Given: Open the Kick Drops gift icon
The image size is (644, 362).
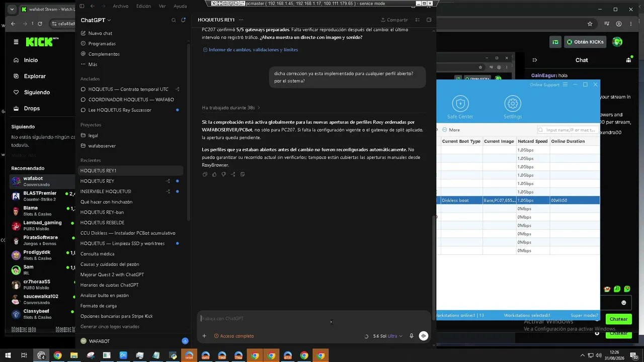Looking at the screenshot, I should [x=16, y=109].
